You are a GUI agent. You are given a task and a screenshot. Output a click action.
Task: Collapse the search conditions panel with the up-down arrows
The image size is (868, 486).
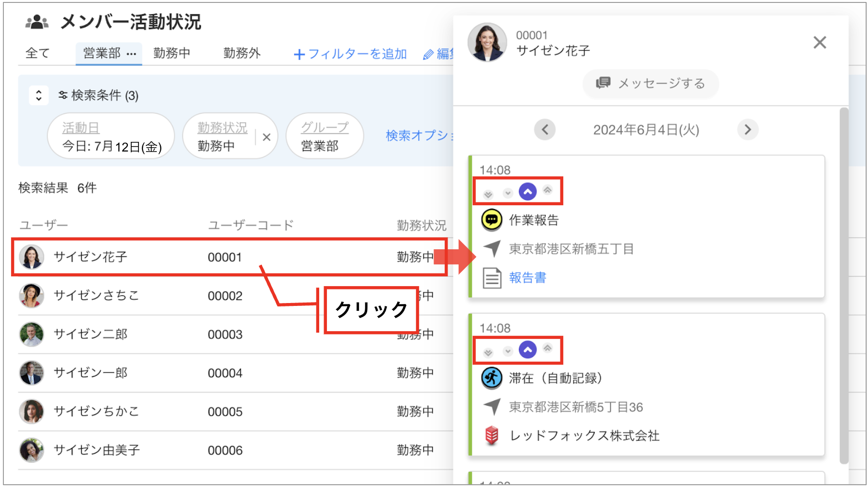(x=39, y=95)
